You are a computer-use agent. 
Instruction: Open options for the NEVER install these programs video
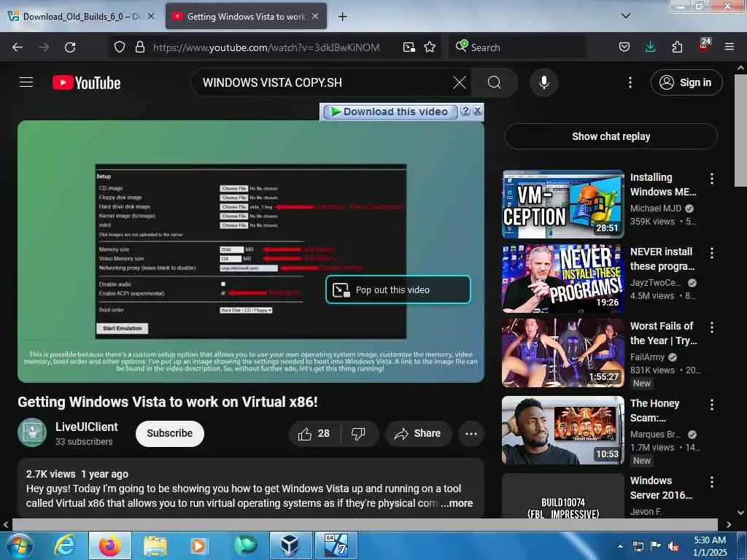click(x=712, y=253)
